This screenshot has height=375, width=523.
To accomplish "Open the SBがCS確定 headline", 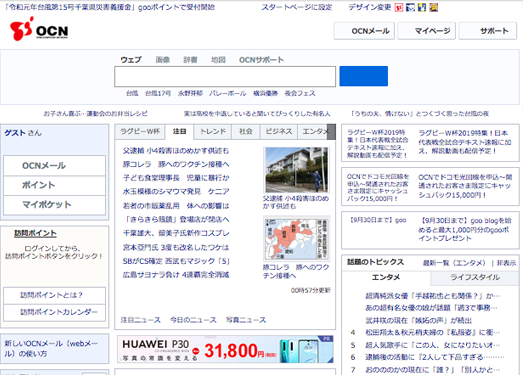I will (176, 261).
